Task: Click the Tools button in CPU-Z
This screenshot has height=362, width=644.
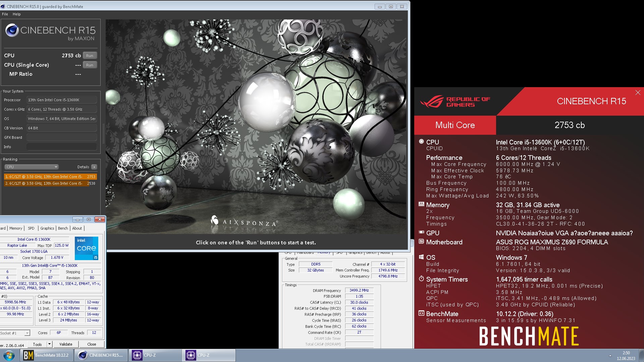Action: point(37,344)
